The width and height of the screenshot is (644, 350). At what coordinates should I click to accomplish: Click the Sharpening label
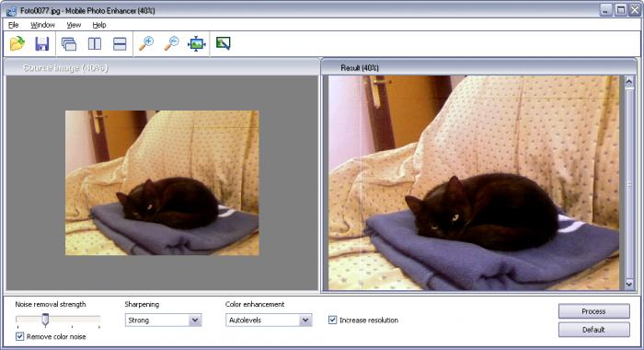pos(142,304)
